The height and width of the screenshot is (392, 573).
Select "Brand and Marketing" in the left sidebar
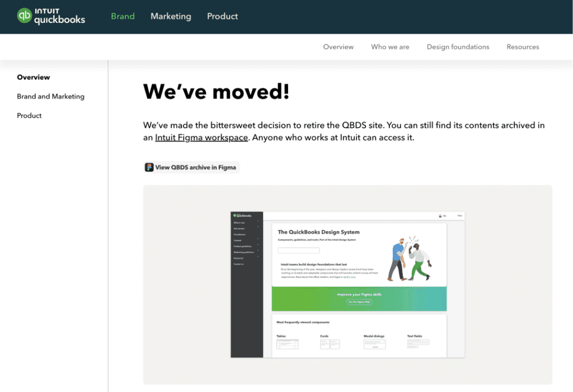pos(50,96)
